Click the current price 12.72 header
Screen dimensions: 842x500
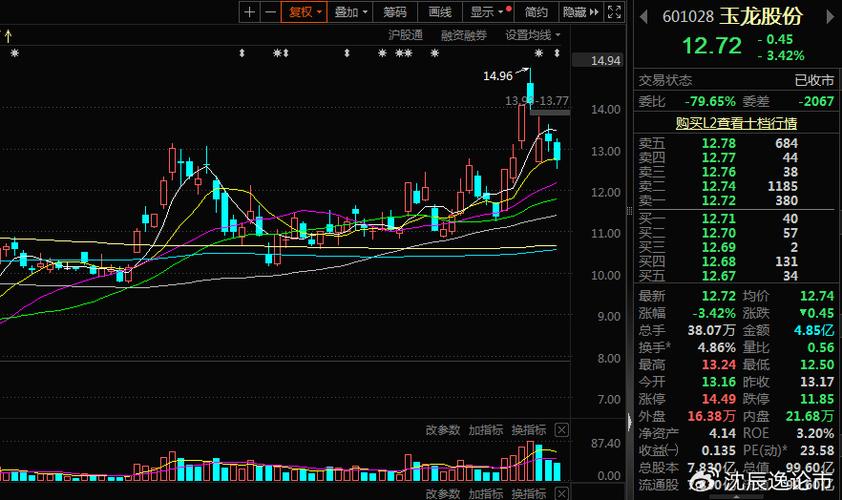[712, 46]
